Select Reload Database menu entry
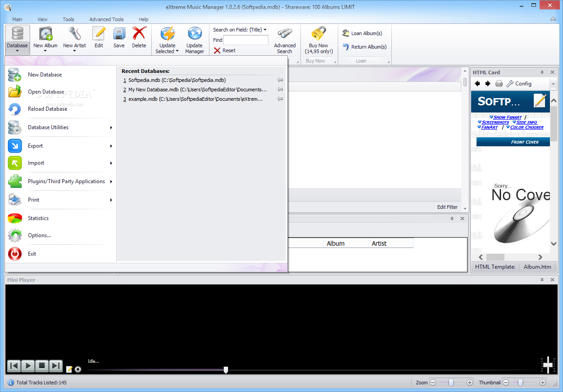 point(60,109)
